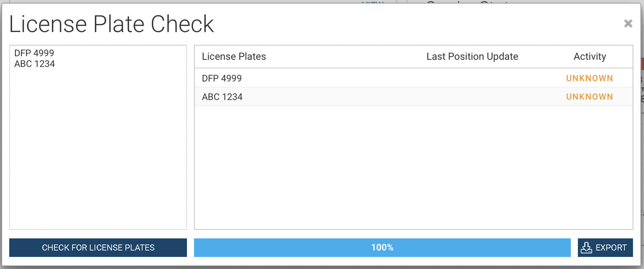Screen dimensions: 644x269
Task: Click the DFP 4999 entry in the input list
Action: click(x=34, y=53)
